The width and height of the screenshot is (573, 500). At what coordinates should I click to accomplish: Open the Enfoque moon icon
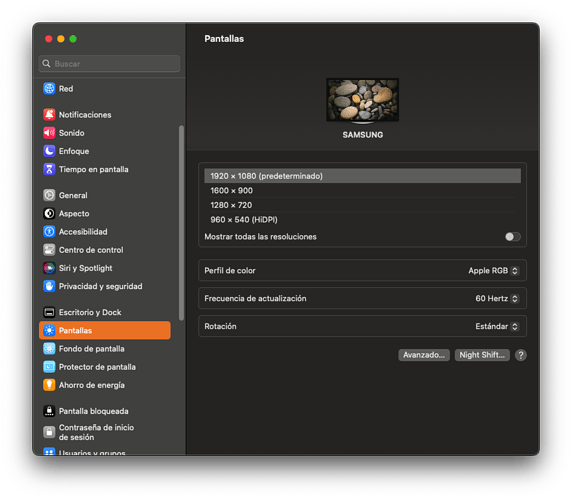tap(49, 151)
